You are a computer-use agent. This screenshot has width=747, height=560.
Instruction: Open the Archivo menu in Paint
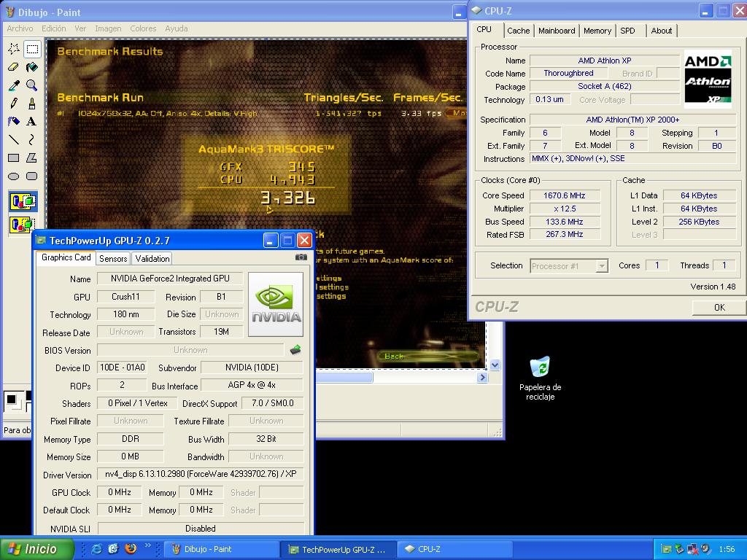coord(20,28)
